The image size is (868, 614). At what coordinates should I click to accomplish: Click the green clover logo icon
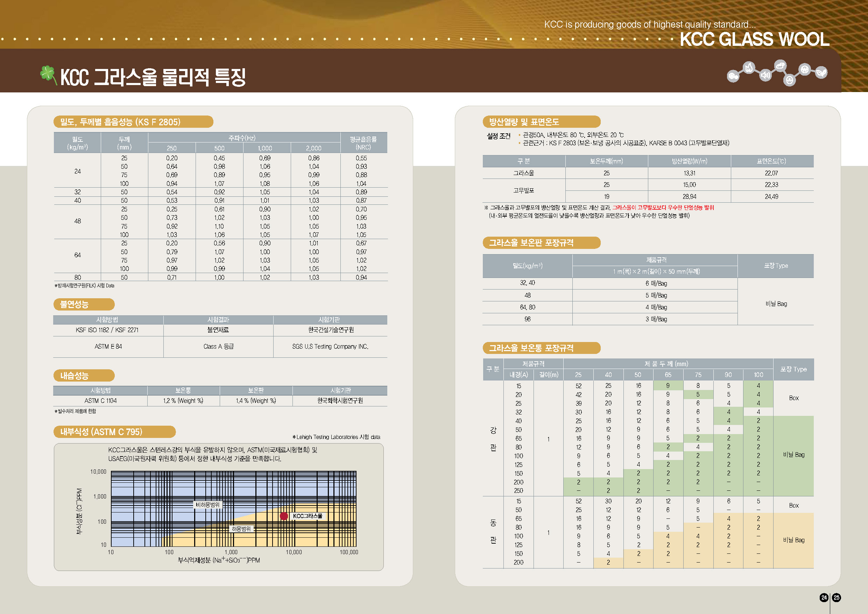(x=48, y=74)
